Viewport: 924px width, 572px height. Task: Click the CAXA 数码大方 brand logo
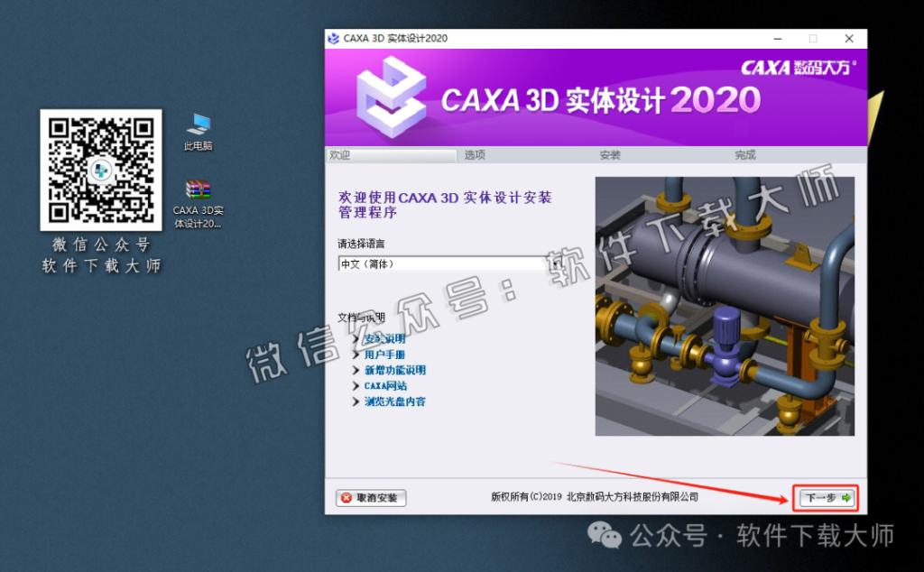[798, 68]
